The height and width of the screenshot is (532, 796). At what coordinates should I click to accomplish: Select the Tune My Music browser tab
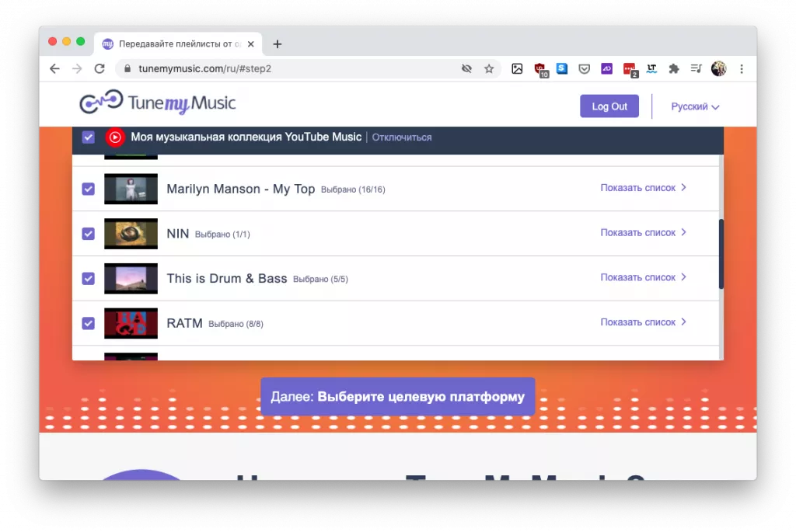pos(179,44)
